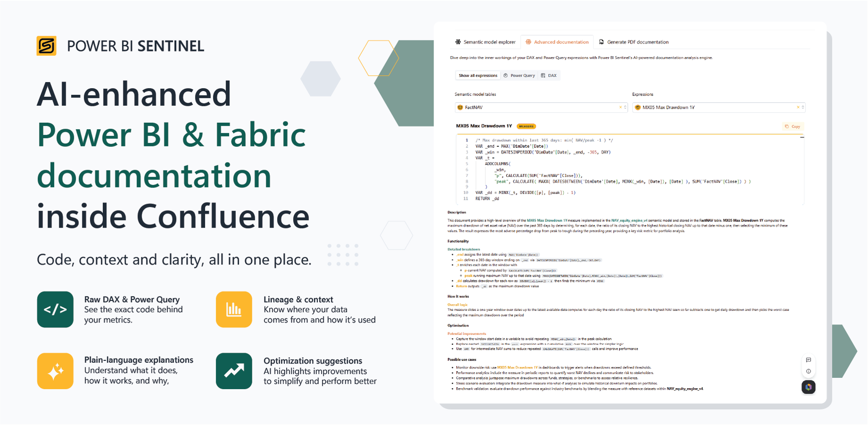Click the Optimization suggestions heading
868x425 pixels.
tap(313, 361)
